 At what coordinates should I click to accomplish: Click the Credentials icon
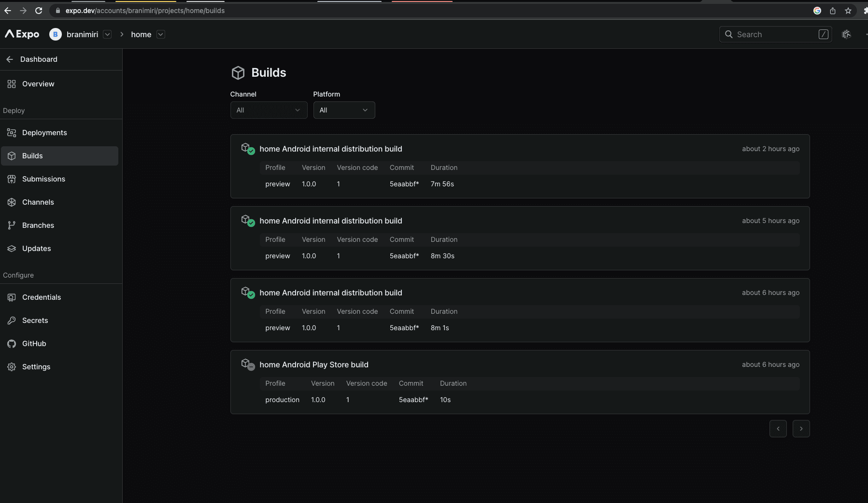click(x=12, y=297)
